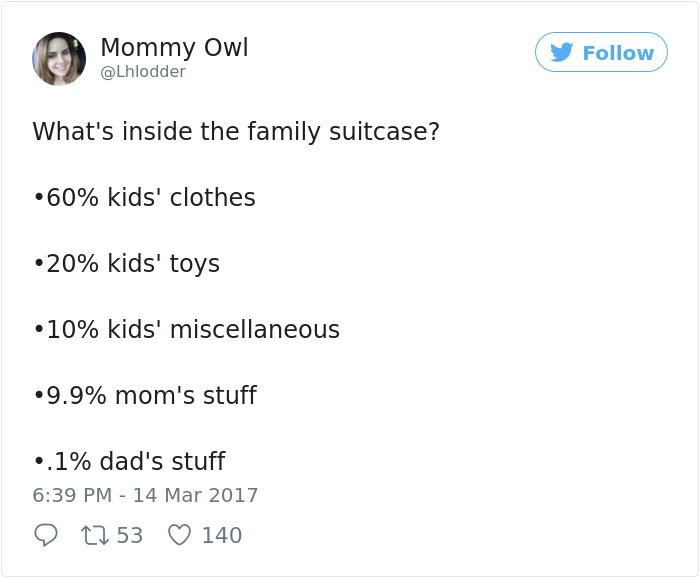Click the ".1% dad's stuff" line
Image resolution: width=700 pixels, height=578 pixels.
point(129,462)
